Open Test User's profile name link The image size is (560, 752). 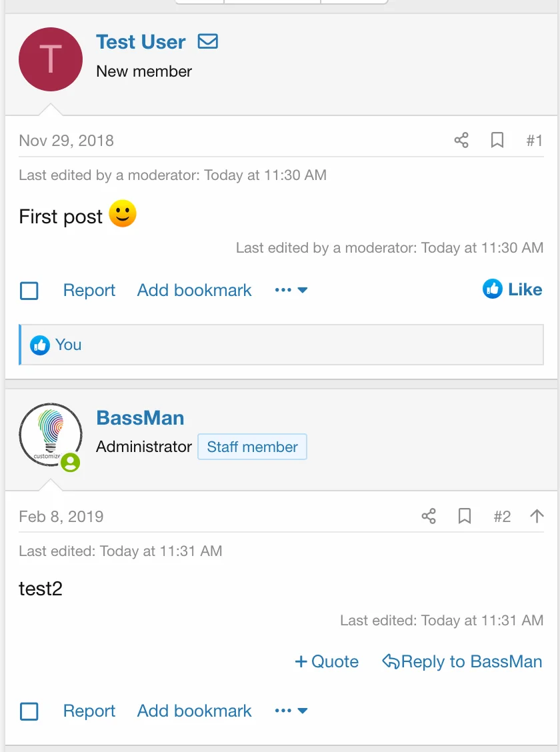click(141, 41)
